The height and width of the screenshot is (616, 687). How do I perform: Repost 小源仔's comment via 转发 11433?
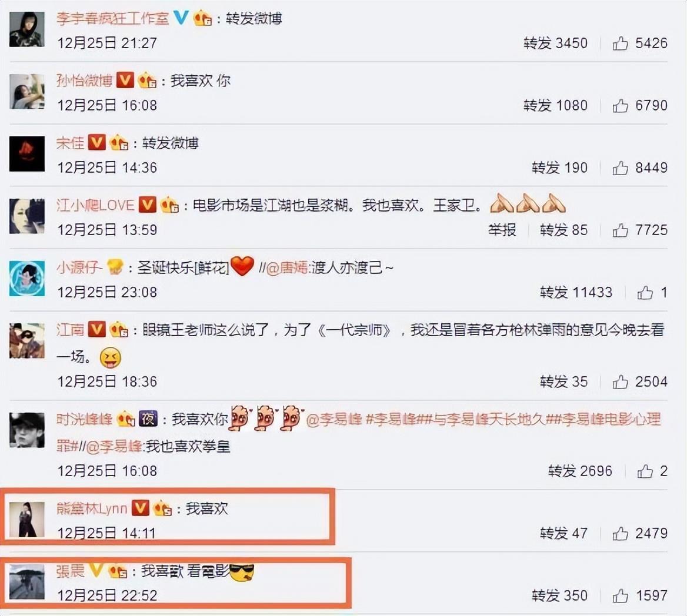point(576,292)
